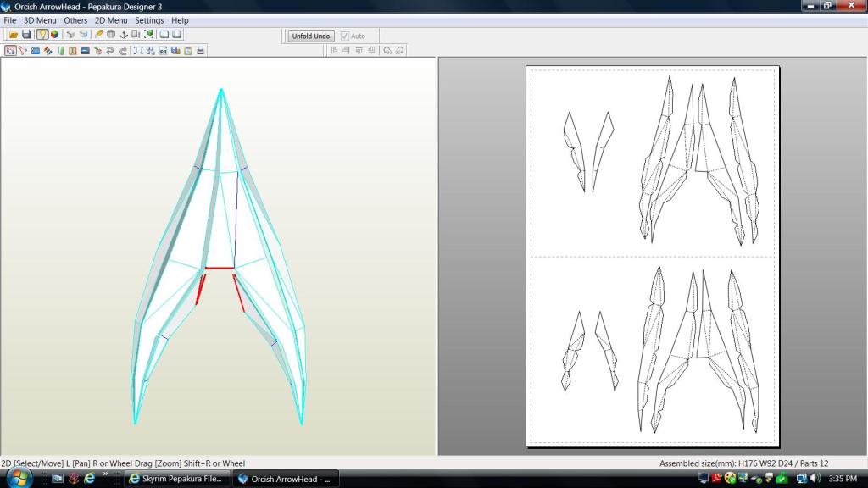
Task: Open the Settings menu
Action: click(x=149, y=20)
